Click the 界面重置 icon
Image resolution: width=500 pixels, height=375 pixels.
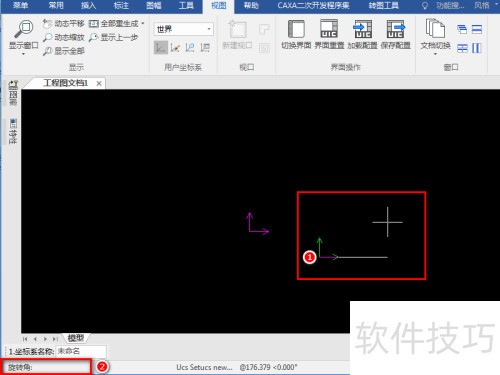pyautogui.click(x=329, y=29)
